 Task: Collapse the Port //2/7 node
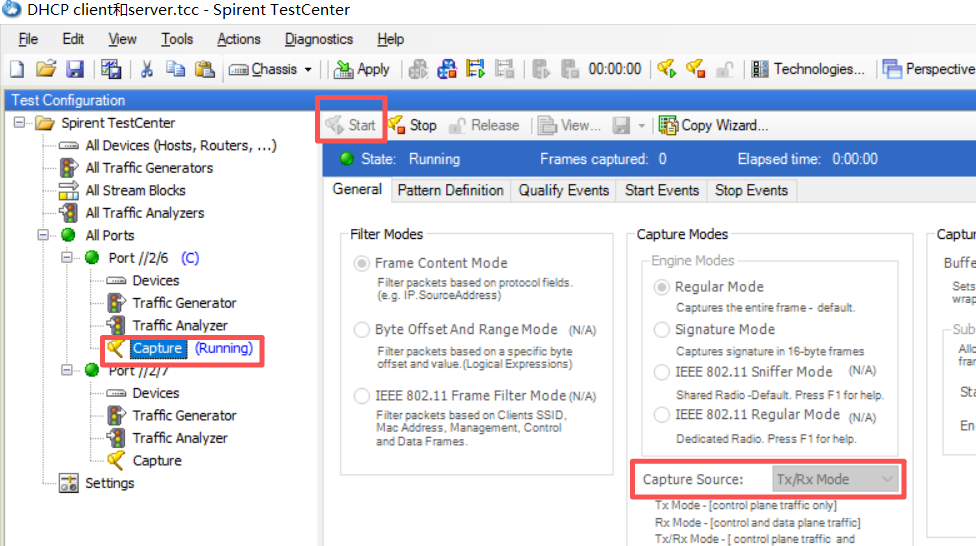tap(67, 370)
